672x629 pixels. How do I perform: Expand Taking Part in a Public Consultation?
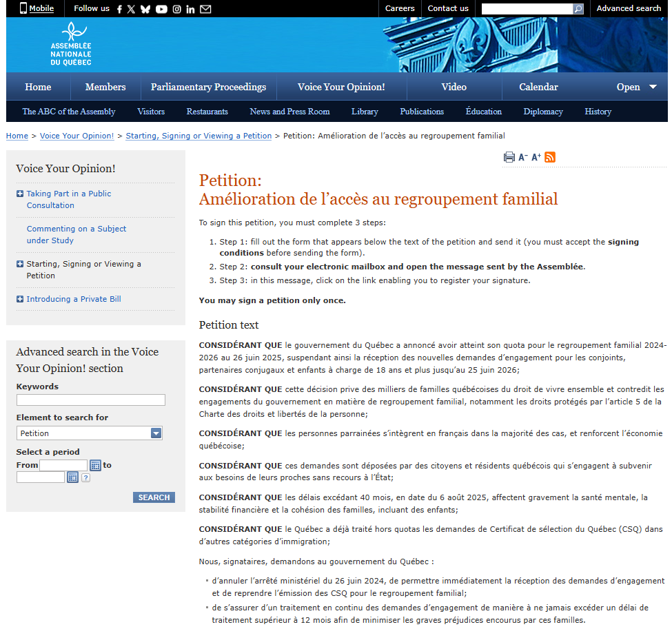[x=20, y=194]
